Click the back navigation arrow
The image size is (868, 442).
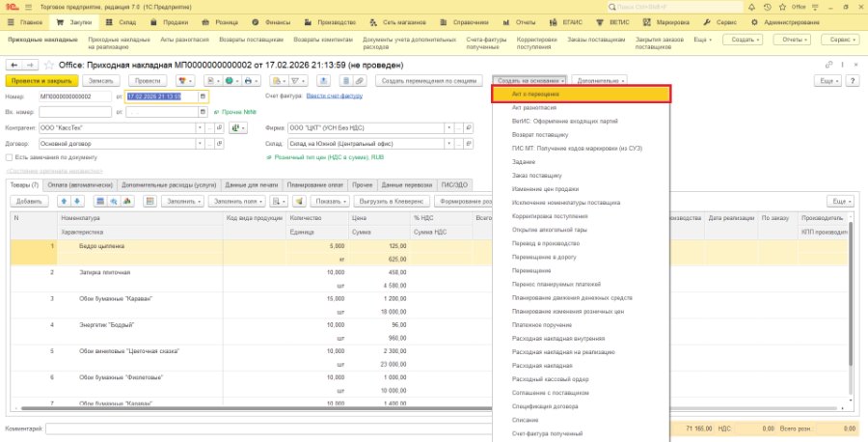tap(14, 65)
